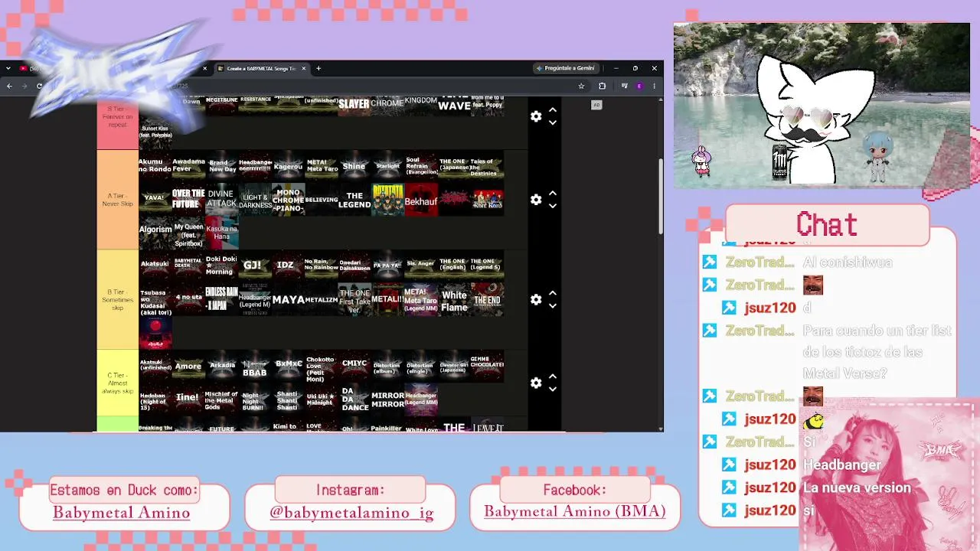Pick the Tales of the Destinies tile
Viewport: 980px width, 551px height.
[x=487, y=166]
